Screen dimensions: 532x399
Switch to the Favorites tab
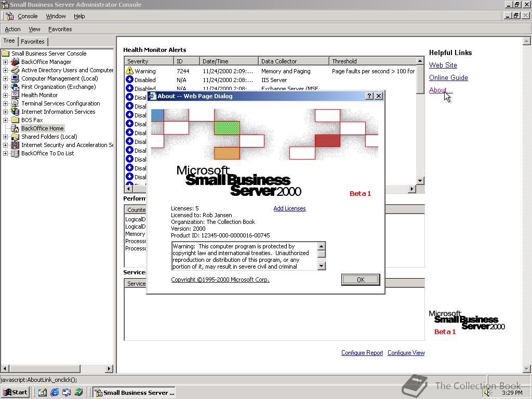(x=33, y=42)
